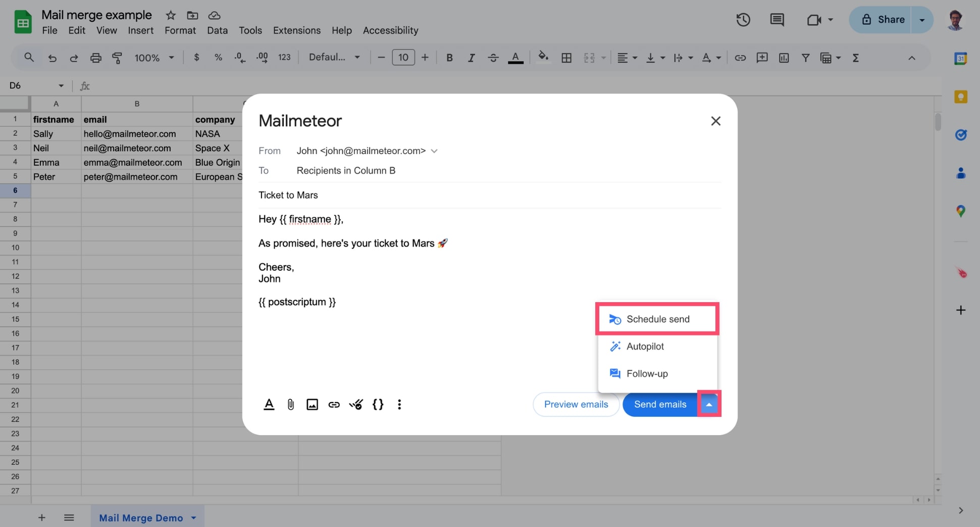This screenshot has width=980, height=527.
Task: Decrease font size with minus button
Action: coord(381,58)
